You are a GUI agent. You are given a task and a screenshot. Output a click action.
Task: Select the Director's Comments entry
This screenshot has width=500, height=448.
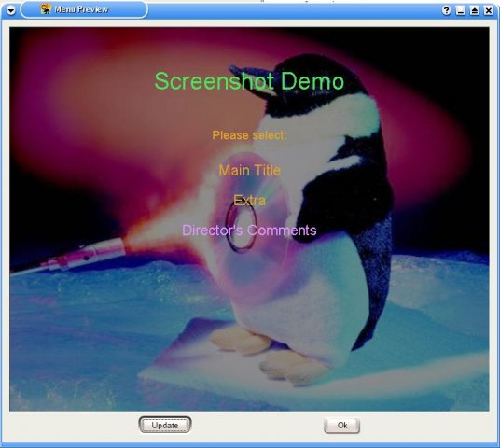(x=249, y=230)
